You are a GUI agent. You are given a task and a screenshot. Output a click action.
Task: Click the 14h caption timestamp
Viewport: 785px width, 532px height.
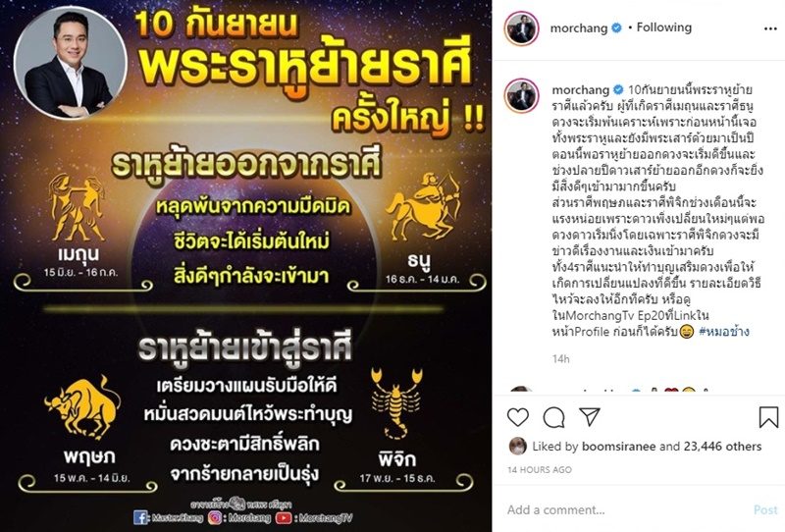click(x=560, y=358)
